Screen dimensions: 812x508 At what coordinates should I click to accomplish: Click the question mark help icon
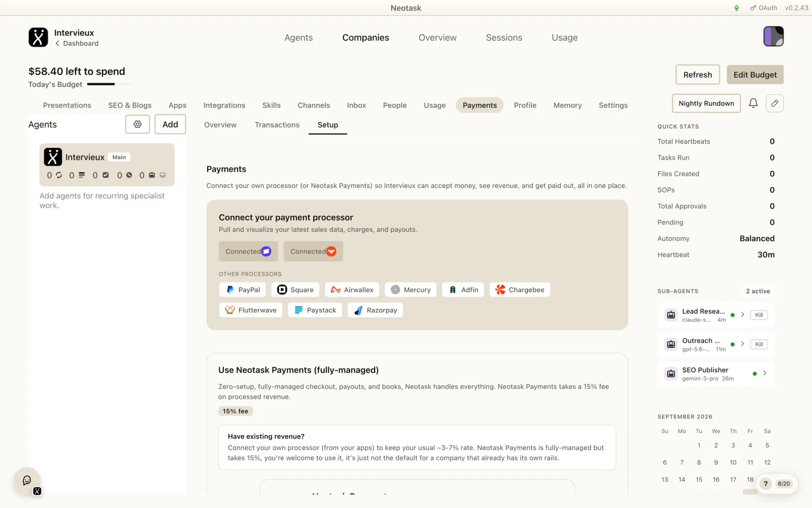click(765, 484)
